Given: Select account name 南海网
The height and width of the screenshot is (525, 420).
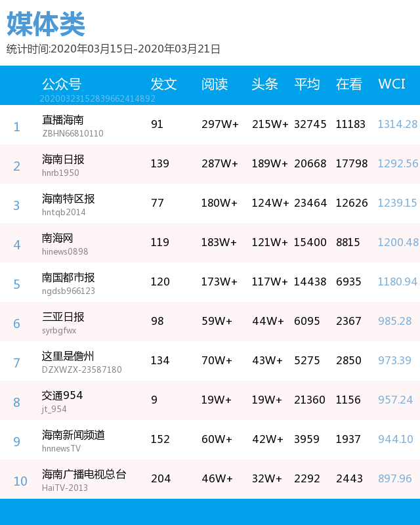Looking at the screenshot, I should coord(57,238).
